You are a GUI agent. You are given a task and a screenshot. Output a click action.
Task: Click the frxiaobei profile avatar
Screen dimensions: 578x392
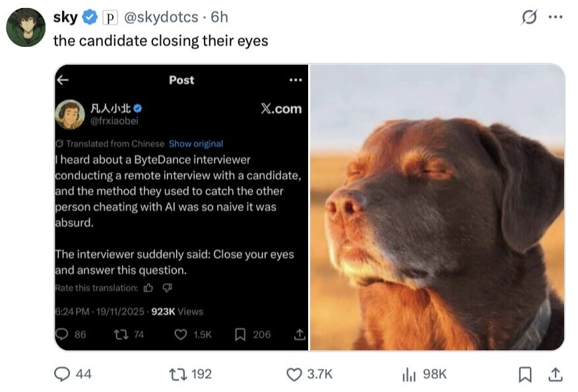coord(70,114)
